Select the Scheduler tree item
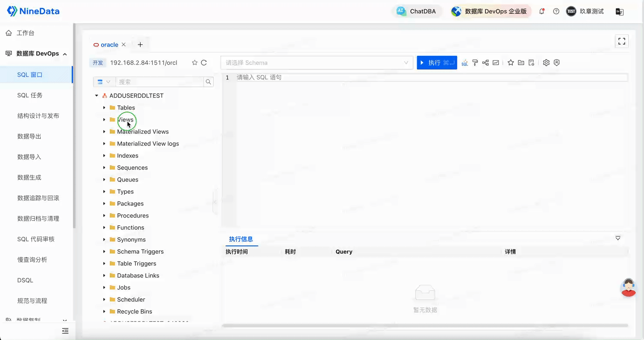The image size is (644, 340). [x=131, y=300]
